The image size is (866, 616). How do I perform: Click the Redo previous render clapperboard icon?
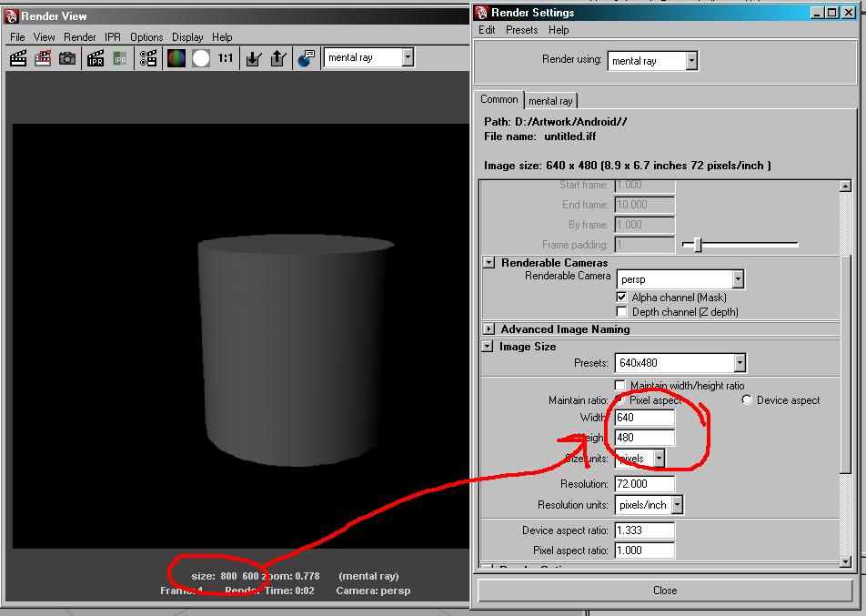click(18, 58)
